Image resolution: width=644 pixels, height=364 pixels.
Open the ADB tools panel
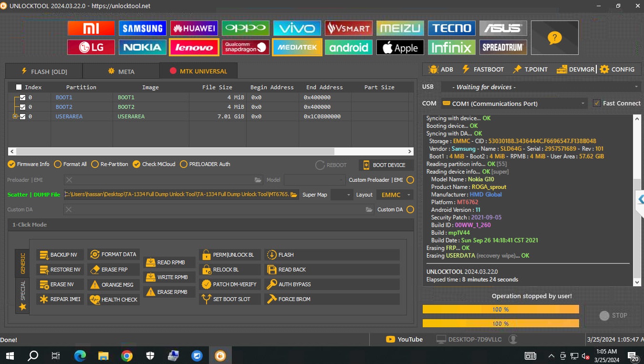441,69
